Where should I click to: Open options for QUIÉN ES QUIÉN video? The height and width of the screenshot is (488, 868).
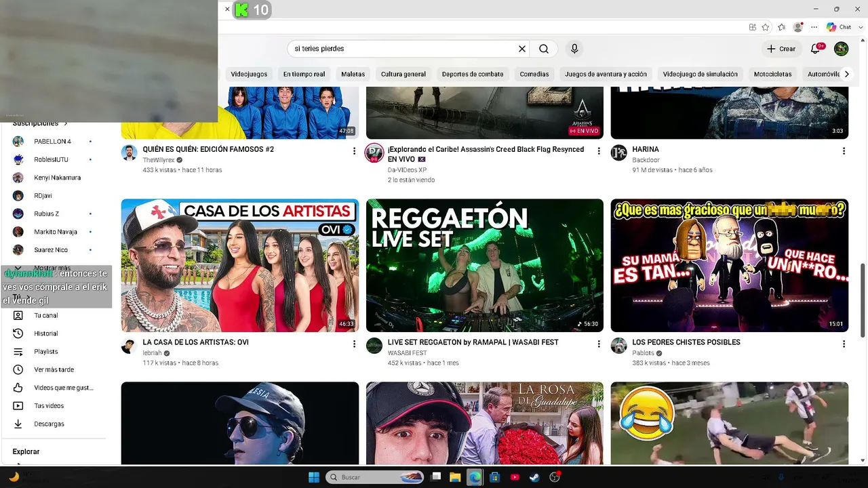tap(354, 151)
